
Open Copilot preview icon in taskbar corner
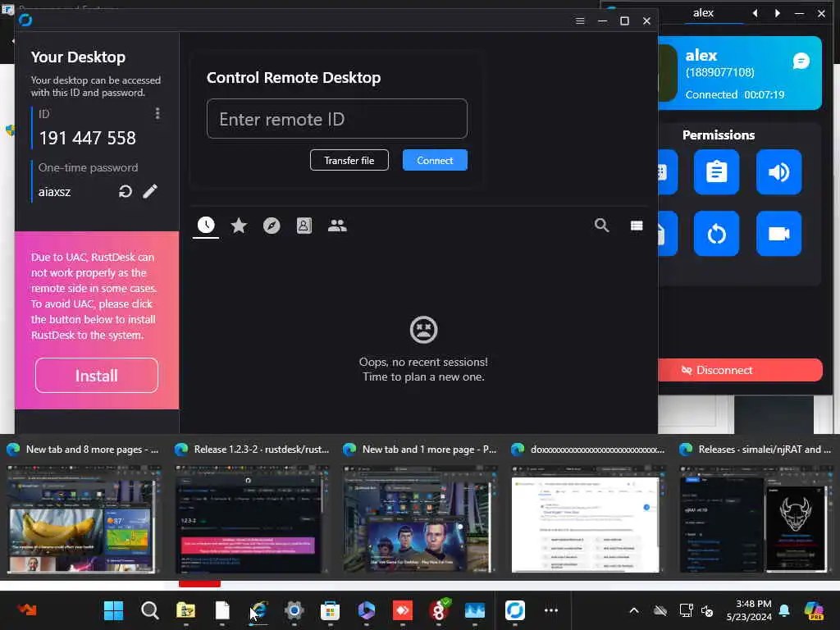pyautogui.click(x=814, y=610)
